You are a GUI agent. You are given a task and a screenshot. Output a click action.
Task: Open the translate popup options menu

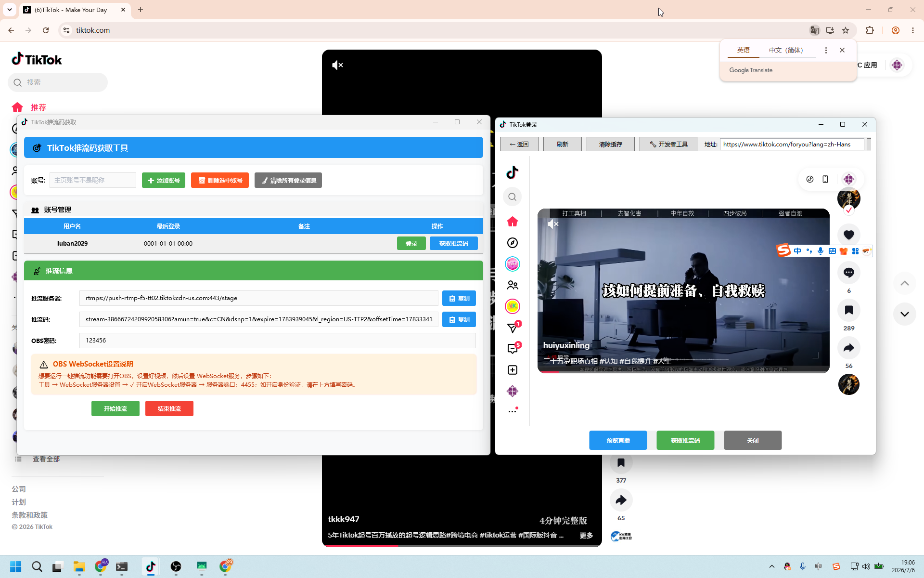[826, 50]
